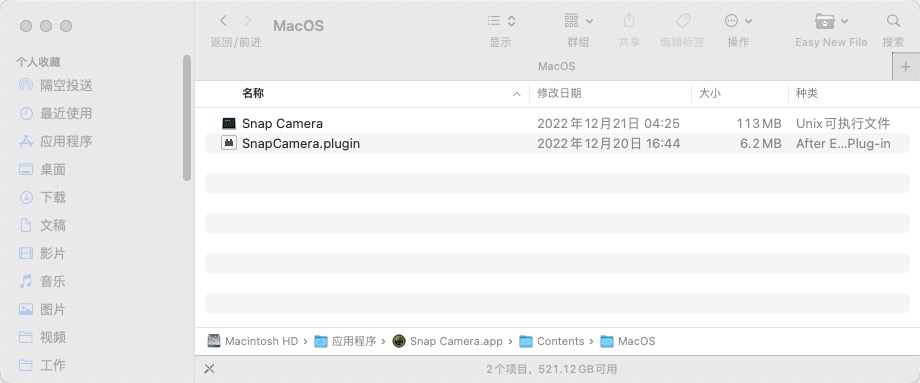This screenshot has width=920, height=383.
Task: Sort by 种类 column header
Action: tap(807, 93)
